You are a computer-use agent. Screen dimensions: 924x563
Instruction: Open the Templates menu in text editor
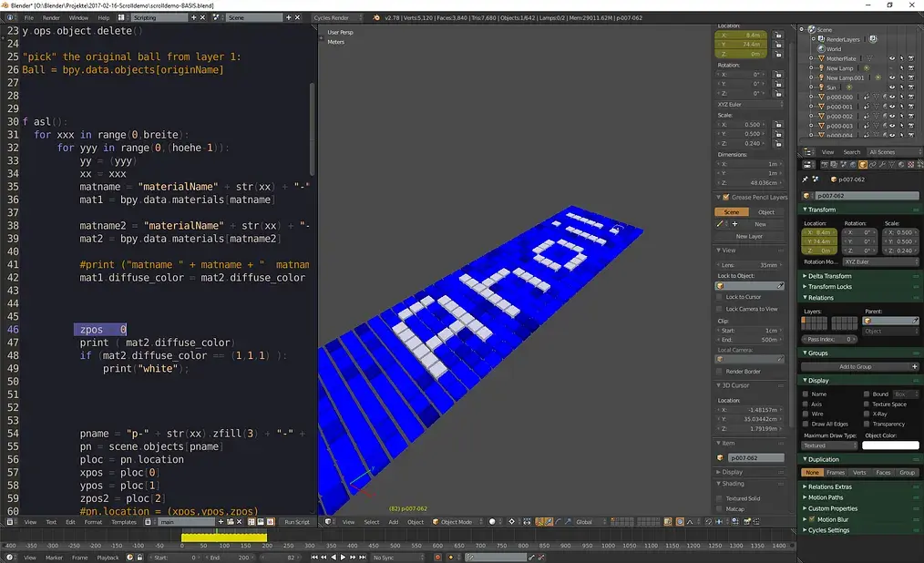pyautogui.click(x=124, y=522)
